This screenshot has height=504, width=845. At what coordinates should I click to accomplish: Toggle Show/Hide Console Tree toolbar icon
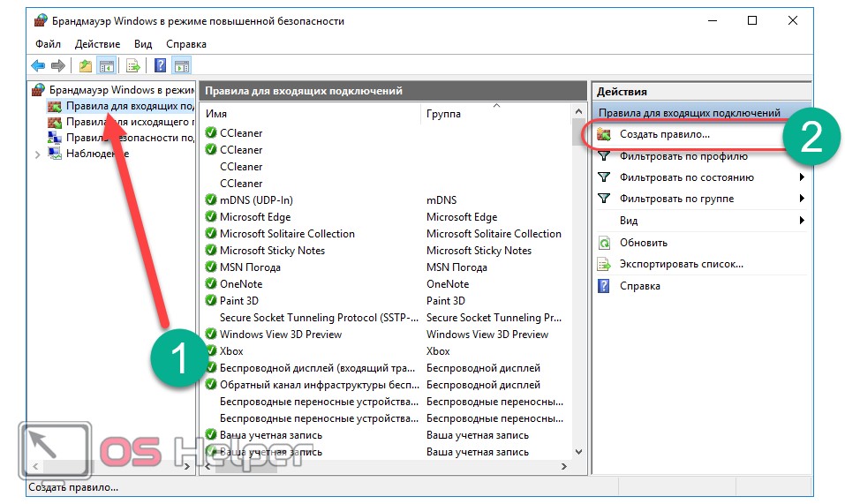tap(106, 65)
